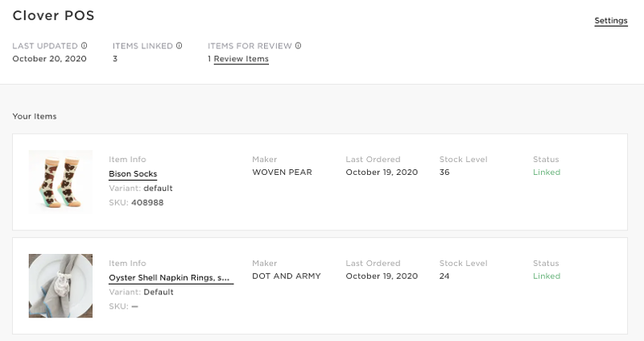Click the SKU number 408988
The width and height of the screenshot is (644, 341).
(147, 203)
